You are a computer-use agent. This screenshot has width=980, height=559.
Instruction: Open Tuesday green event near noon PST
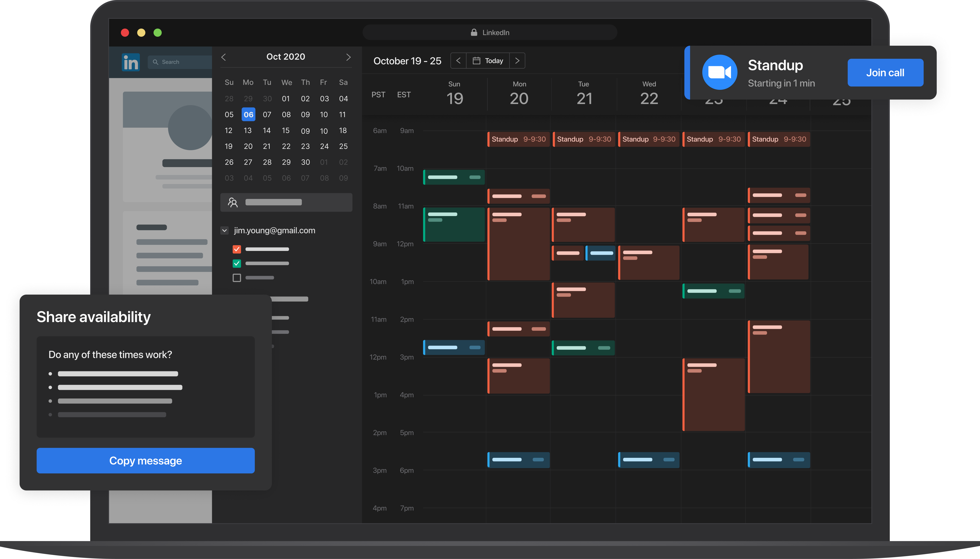click(583, 348)
